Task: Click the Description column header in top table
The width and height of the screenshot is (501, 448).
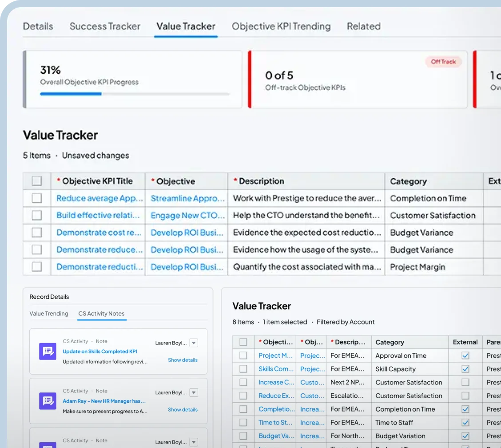Action: pos(261,181)
